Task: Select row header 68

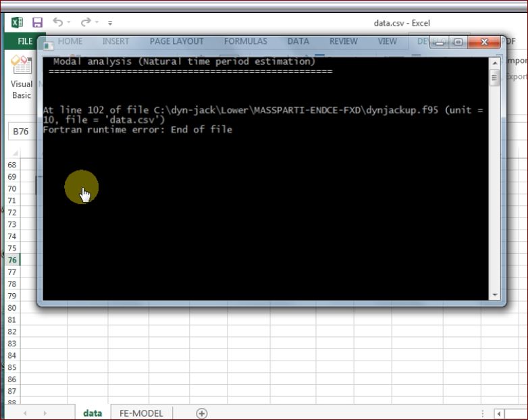Action: pyautogui.click(x=11, y=165)
